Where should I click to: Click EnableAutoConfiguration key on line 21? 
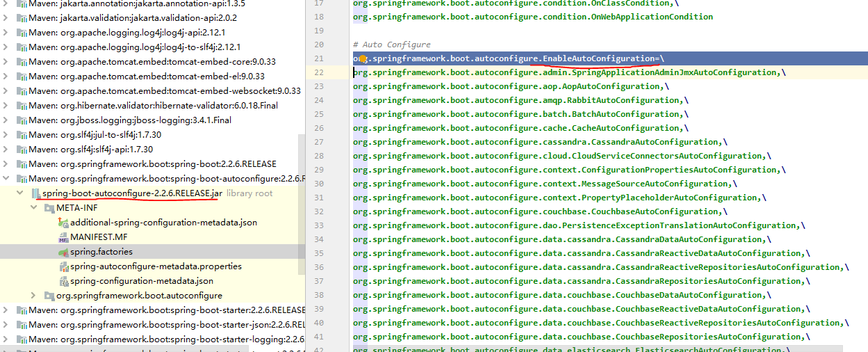[600, 58]
